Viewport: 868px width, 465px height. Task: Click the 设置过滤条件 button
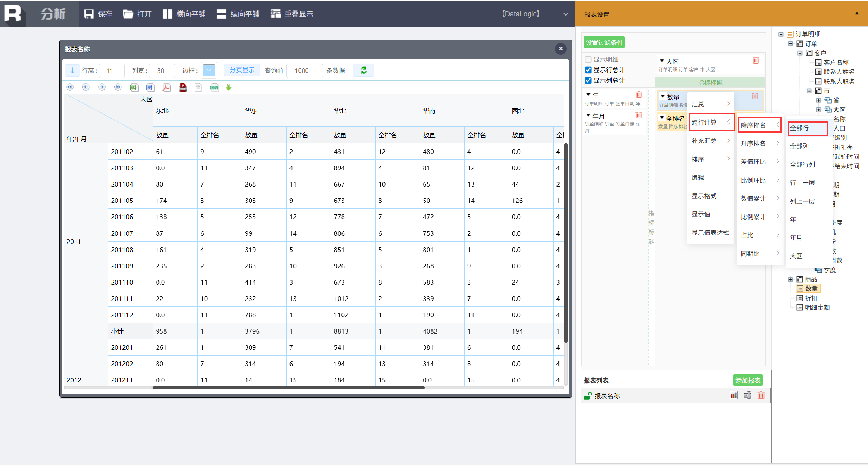point(604,43)
